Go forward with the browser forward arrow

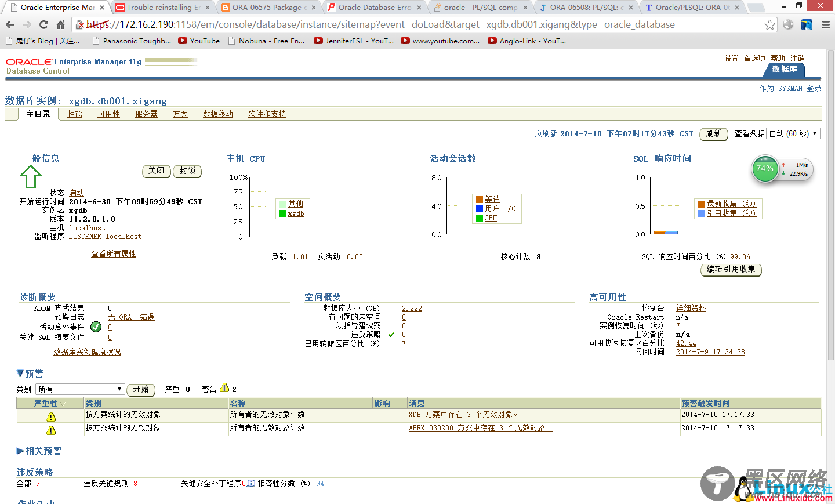coord(27,24)
